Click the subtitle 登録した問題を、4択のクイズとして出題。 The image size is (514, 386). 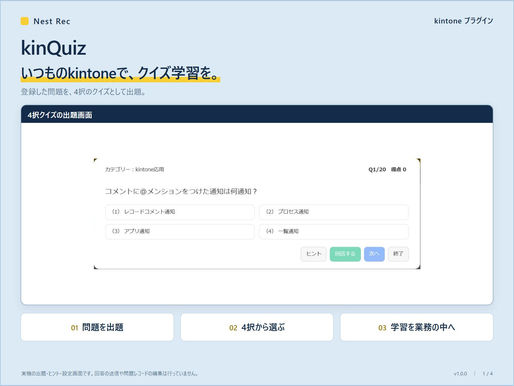pos(83,92)
